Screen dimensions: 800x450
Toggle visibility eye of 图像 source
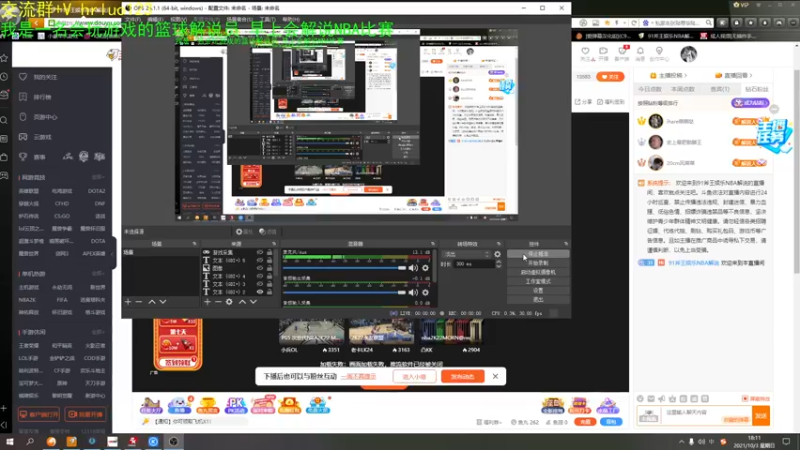260,268
